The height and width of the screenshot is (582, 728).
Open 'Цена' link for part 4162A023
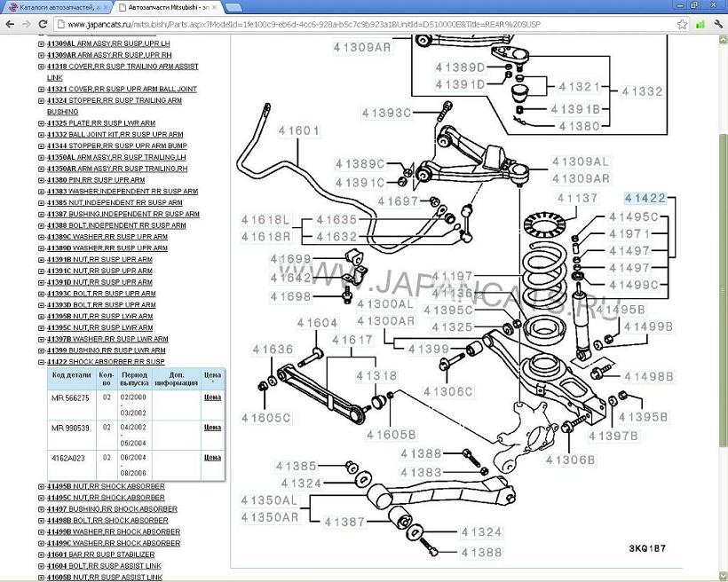coord(212,457)
